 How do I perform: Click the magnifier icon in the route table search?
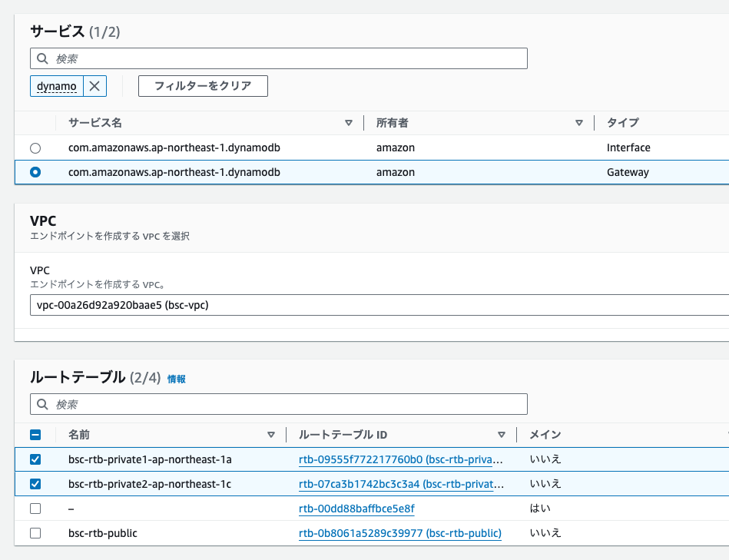[x=41, y=403]
